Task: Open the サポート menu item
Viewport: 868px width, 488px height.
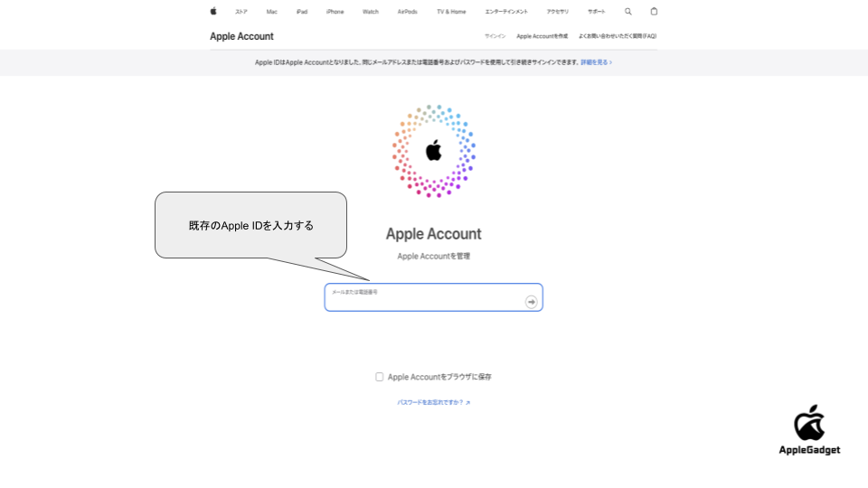Action: pos(596,12)
